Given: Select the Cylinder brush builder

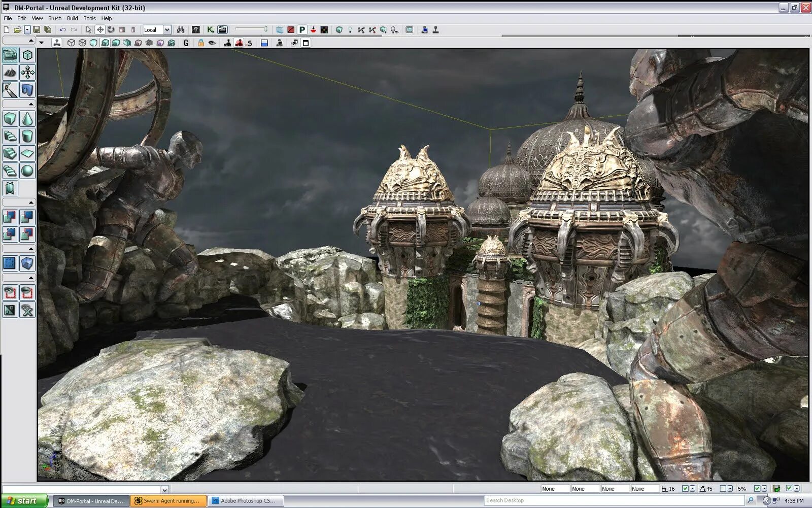Looking at the screenshot, I should [x=27, y=136].
